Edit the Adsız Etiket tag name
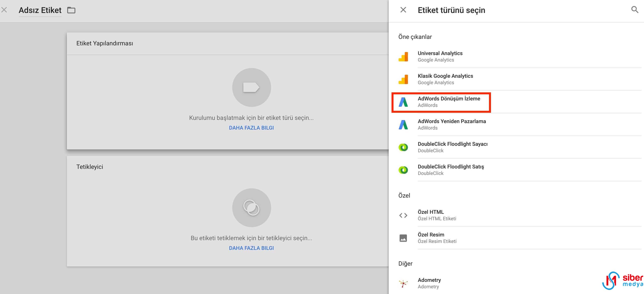Screen dimensions: 644x294 click(x=40, y=10)
